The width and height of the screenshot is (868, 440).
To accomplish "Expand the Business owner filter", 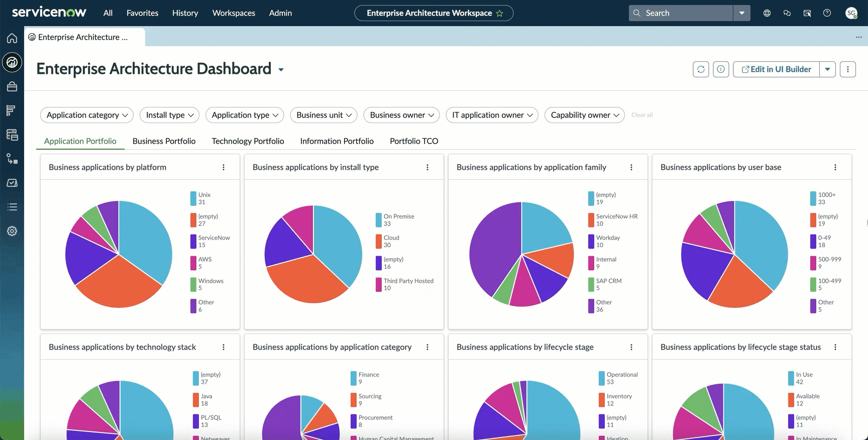I will 402,115.
